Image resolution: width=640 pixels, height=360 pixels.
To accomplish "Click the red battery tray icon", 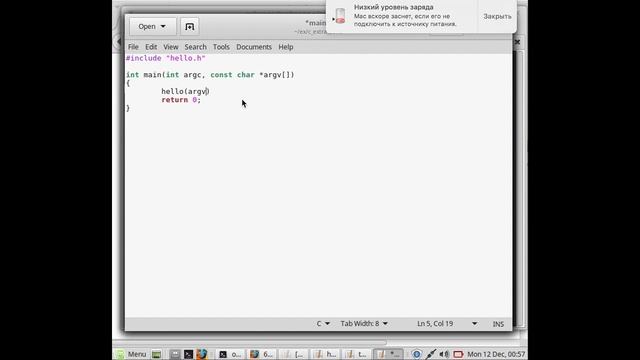I will tap(458, 354).
